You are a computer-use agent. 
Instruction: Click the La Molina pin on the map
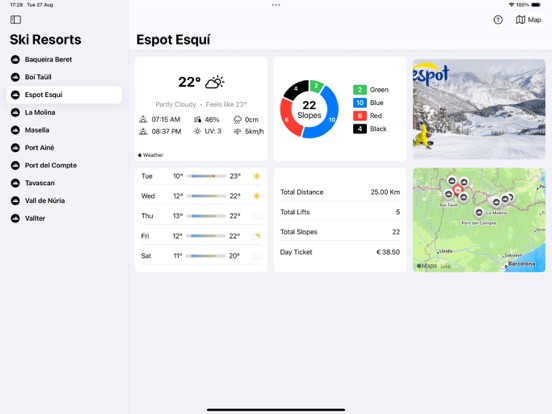(496, 202)
